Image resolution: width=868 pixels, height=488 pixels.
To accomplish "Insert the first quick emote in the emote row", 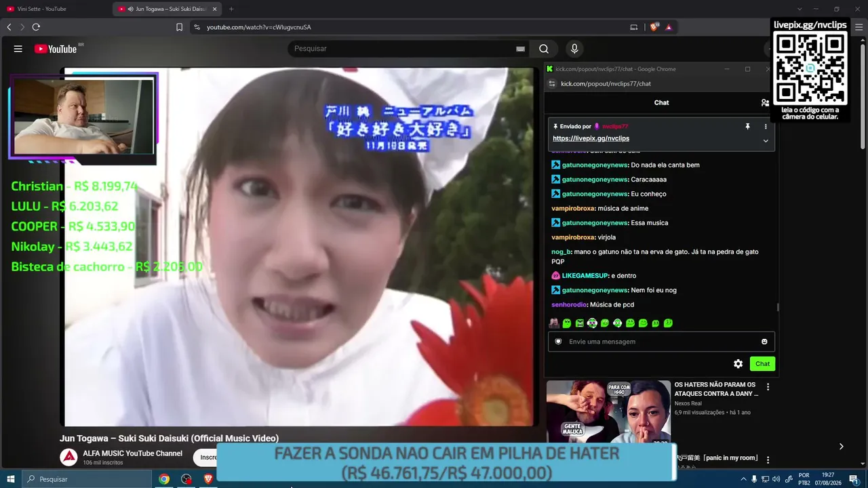I will tap(554, 323).
